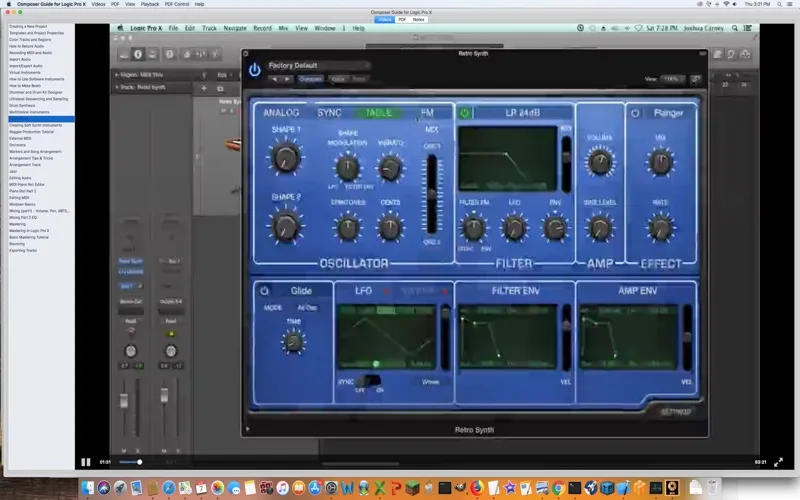800x500 pixels.
Task: Select the Vibrato tab next to LFO
Action: tap(418, 291)
